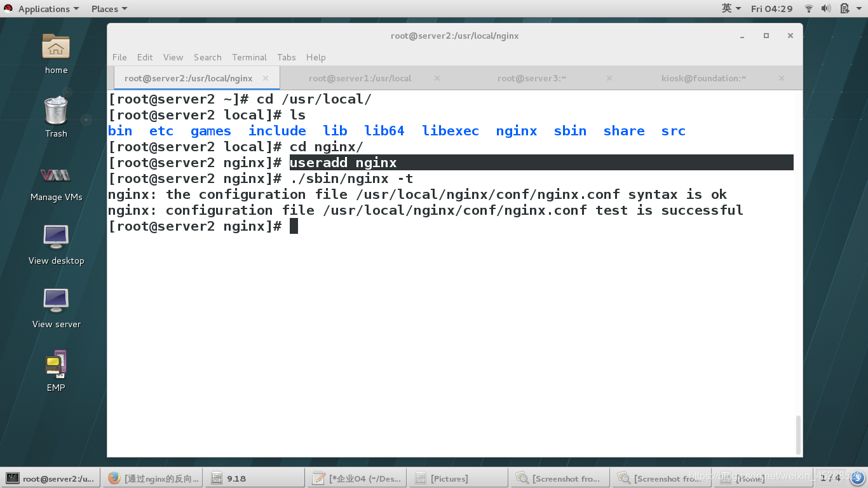
Task: Open the *企业04 editor window in taskbar
Action: [356, 478]
